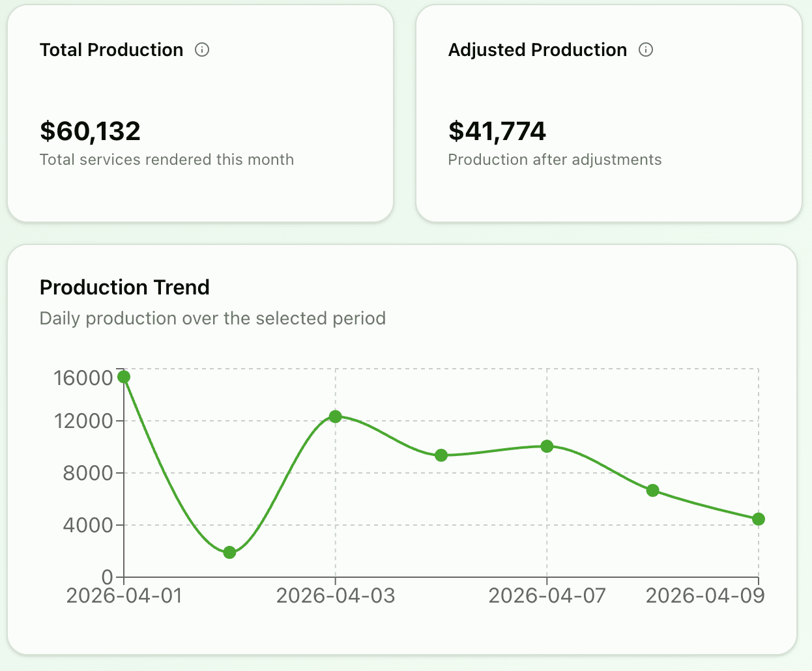This screenshot has width=812, height=671.
Task: Click the lowest data point on the trend line
Action: click(x=229, y=552)
